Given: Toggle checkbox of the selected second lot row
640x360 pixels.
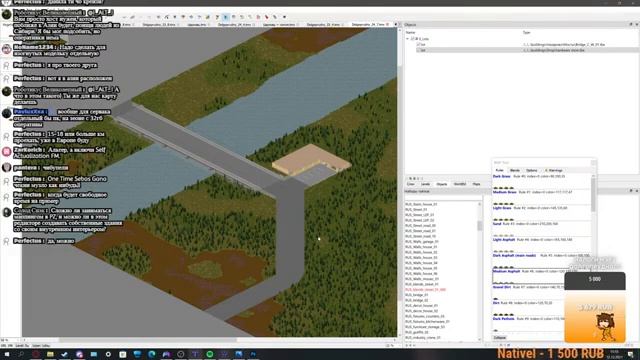Looking at the screenshot, I should click(x=418, y=50).
